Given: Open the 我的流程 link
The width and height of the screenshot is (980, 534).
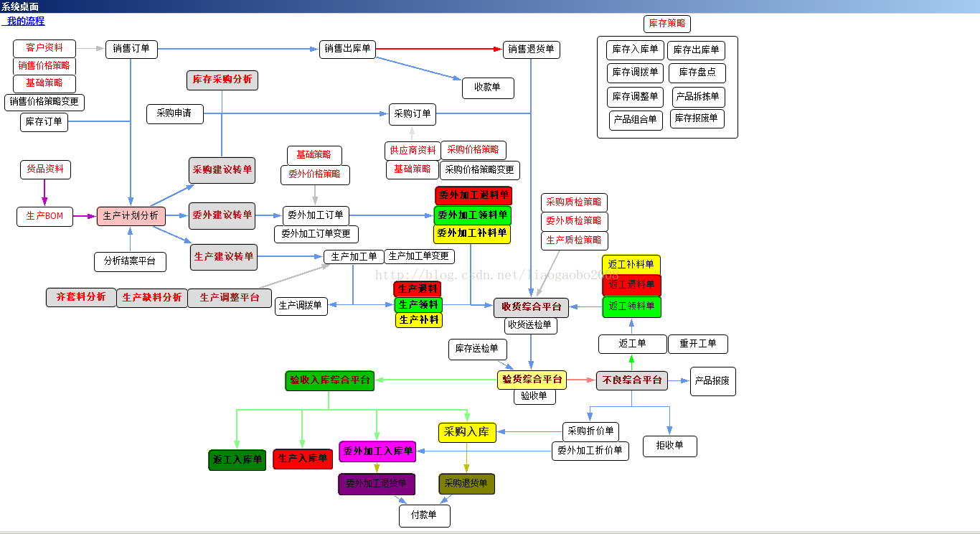Looking at the screenshot, I should click(x=25, y=22).
